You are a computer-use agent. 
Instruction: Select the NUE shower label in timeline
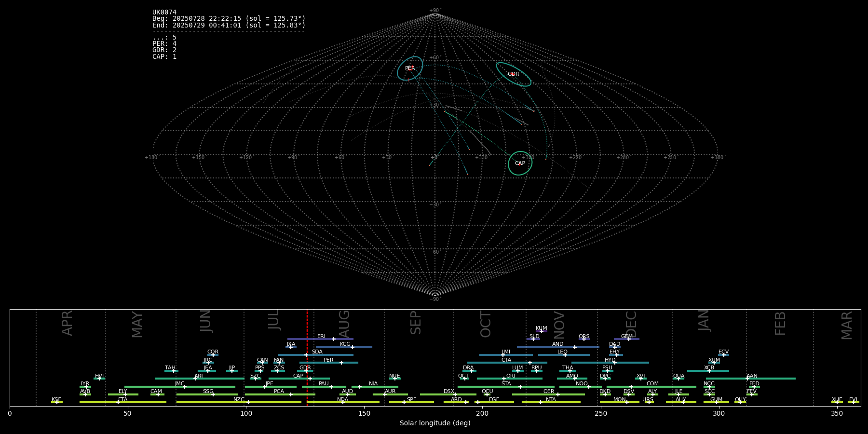coord(394,376)
